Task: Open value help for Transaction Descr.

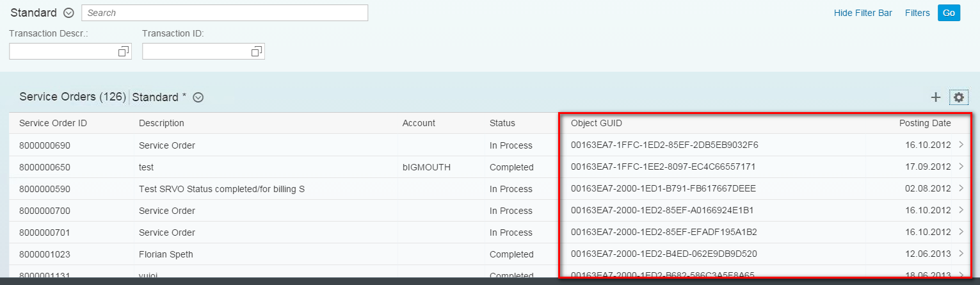Action: 124,51
